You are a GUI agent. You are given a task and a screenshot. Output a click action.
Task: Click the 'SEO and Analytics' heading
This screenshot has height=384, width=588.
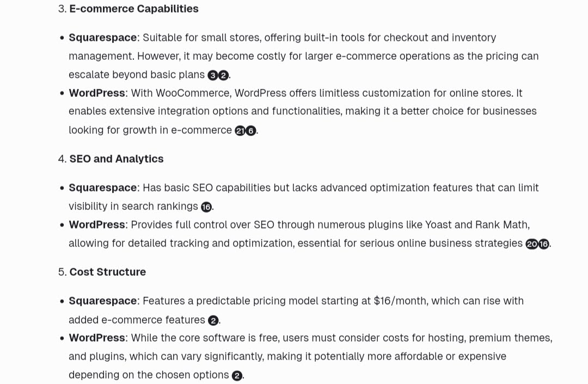[x=117, y=159]
